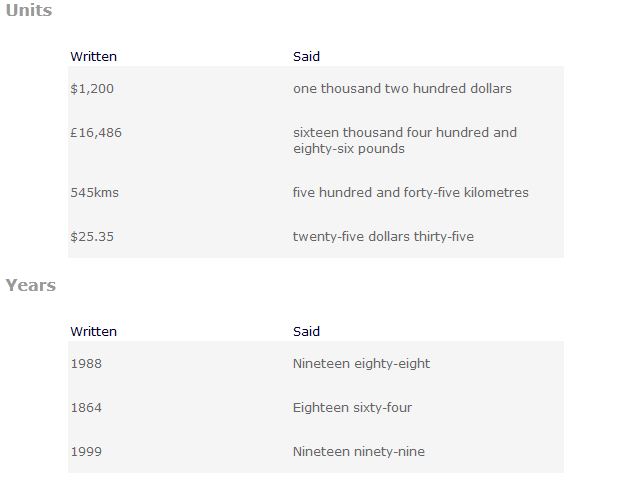Select "twenty-five dollars thirty-five" text

[x=383, y=237]
